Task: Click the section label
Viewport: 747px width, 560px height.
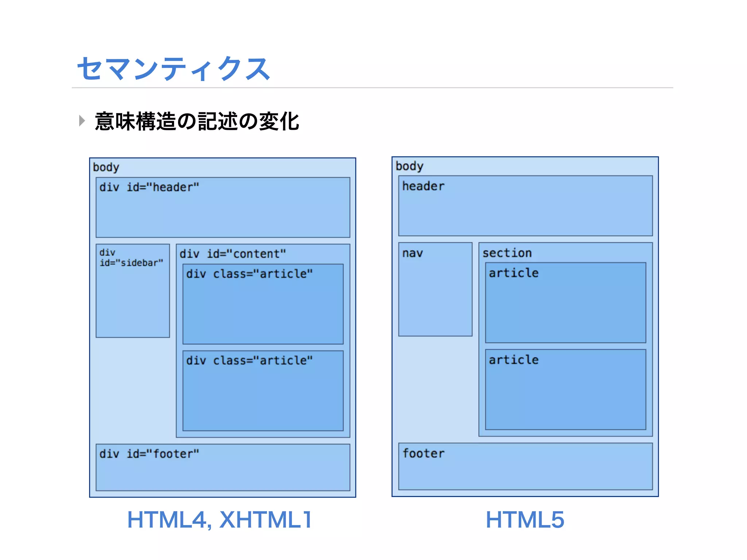Action: tap(507, 253)
